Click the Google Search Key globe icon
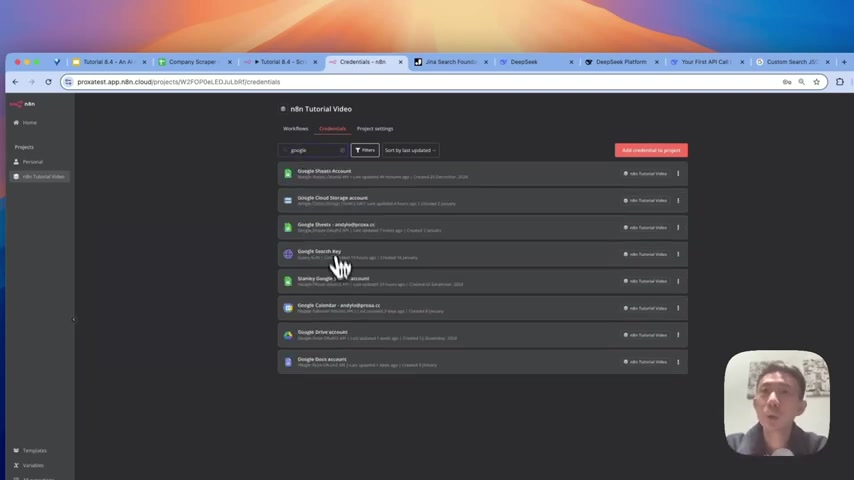Viewport: 854px width, 480px height. 288,254
